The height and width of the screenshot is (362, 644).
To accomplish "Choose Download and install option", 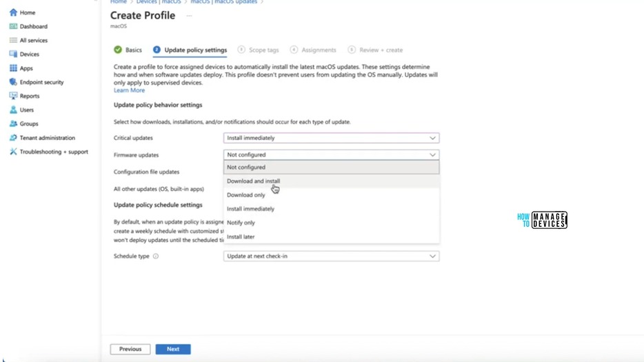I will [331, 181].
